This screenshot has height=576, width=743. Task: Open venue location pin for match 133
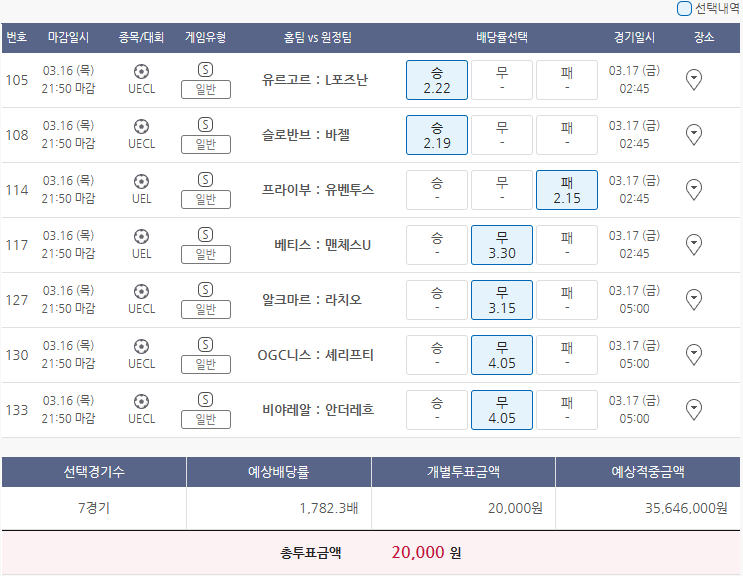tap(694, 409)
